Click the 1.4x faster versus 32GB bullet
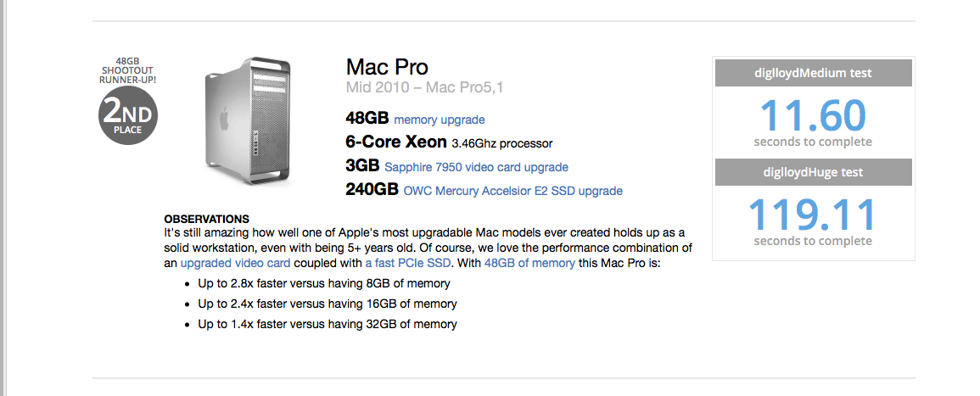 click(328, 324)
